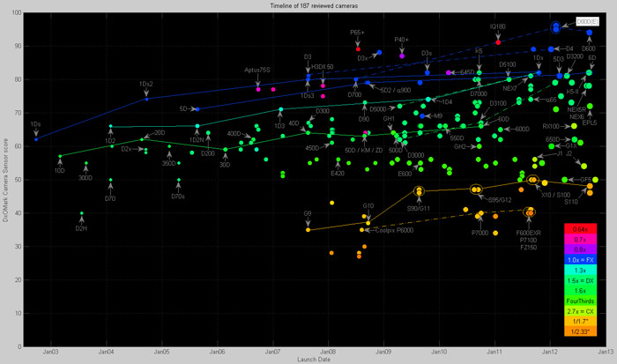Select the orange 1/2.33" legend swatch
Image resolution: width=617 pixels, height=364 pixels.
(580, 331)
